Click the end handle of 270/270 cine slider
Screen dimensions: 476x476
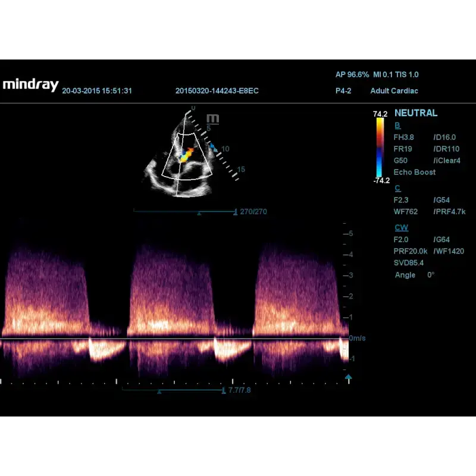235,212
